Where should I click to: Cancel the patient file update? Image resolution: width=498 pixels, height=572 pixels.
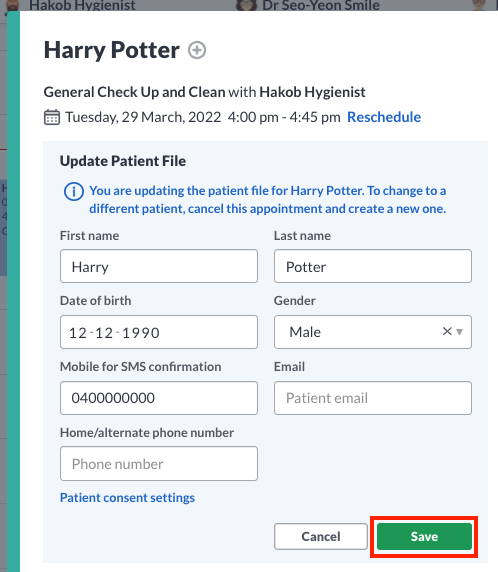tap(321, 536)
